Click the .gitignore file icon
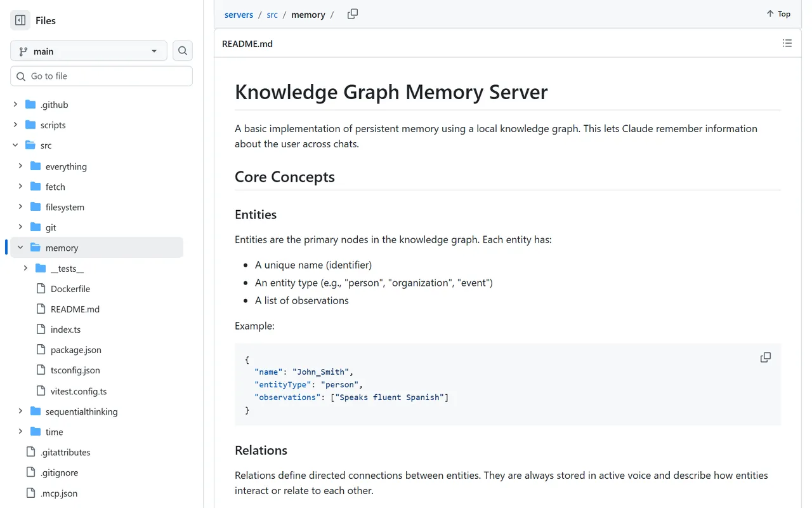812x508 pixels. (x=30, y=472)
